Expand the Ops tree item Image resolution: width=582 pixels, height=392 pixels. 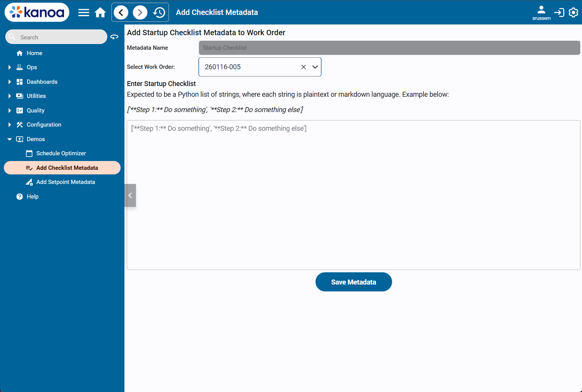point(10,67)
